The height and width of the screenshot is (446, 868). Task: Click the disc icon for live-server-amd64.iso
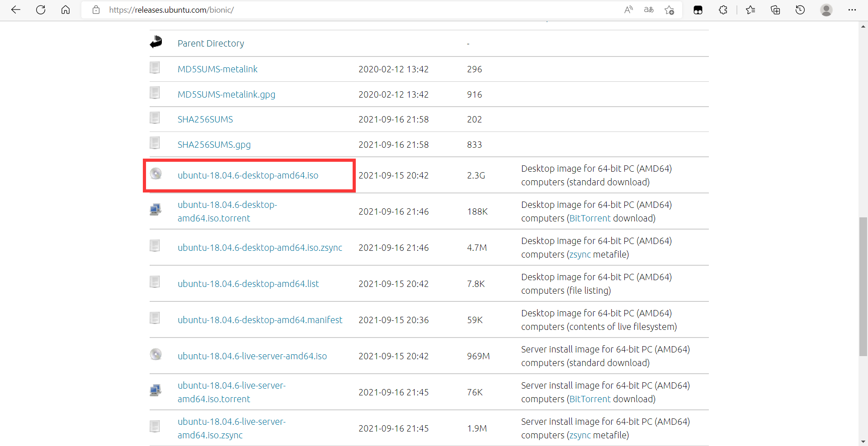[156, 354]
